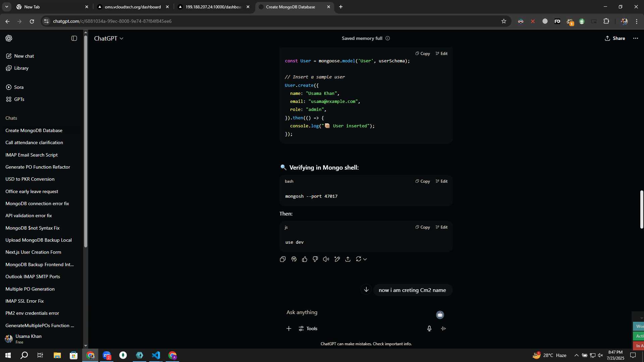Screen dimensions: 644x362
Task: Expand the regenerate options chevron
Action: pos(365,259)
